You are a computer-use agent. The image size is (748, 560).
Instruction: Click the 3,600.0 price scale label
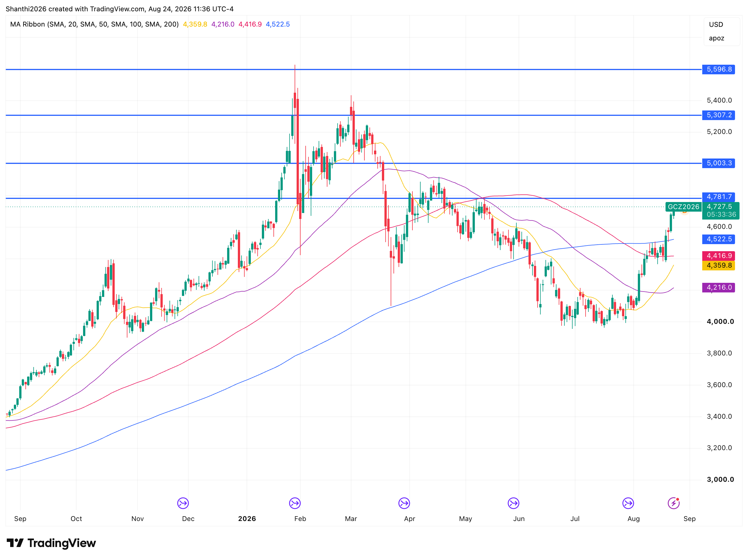point(719,385)
